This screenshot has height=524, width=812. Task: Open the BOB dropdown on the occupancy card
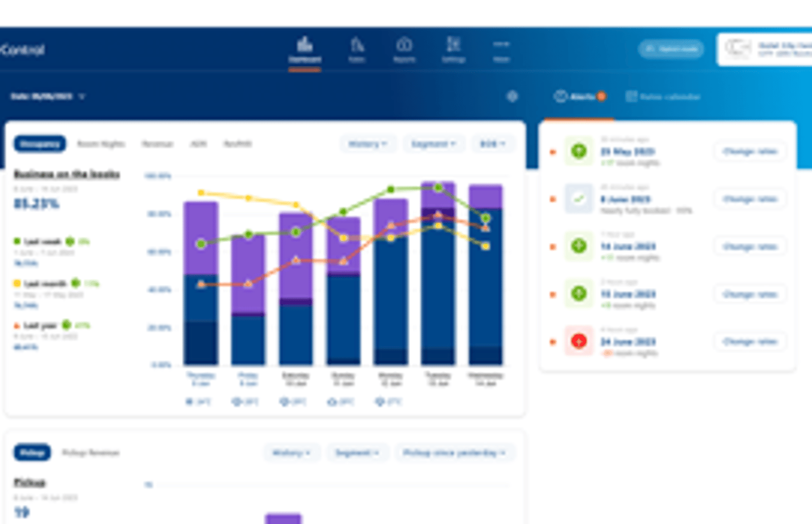click(493, 144)
